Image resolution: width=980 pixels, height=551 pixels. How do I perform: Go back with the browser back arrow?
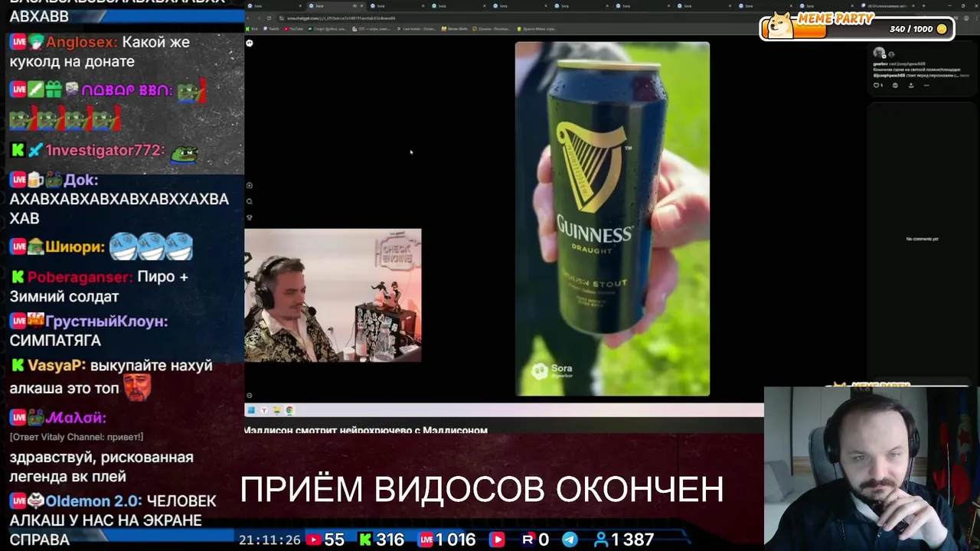(x=248, y=18)
